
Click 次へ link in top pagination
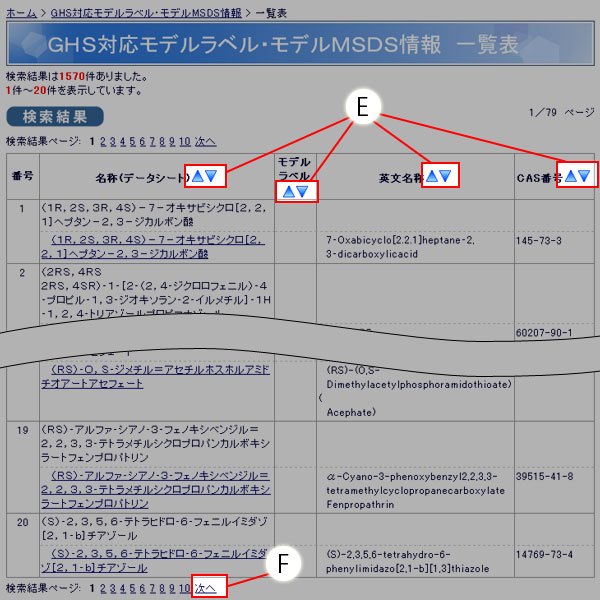pos(205,142)
